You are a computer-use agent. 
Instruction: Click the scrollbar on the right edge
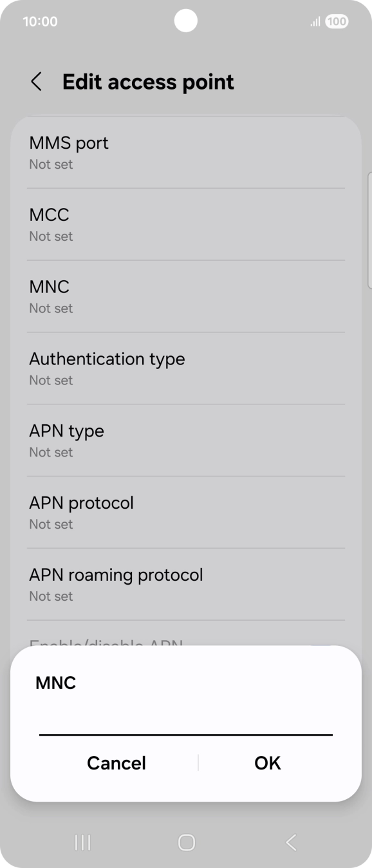tap(369, 230)
